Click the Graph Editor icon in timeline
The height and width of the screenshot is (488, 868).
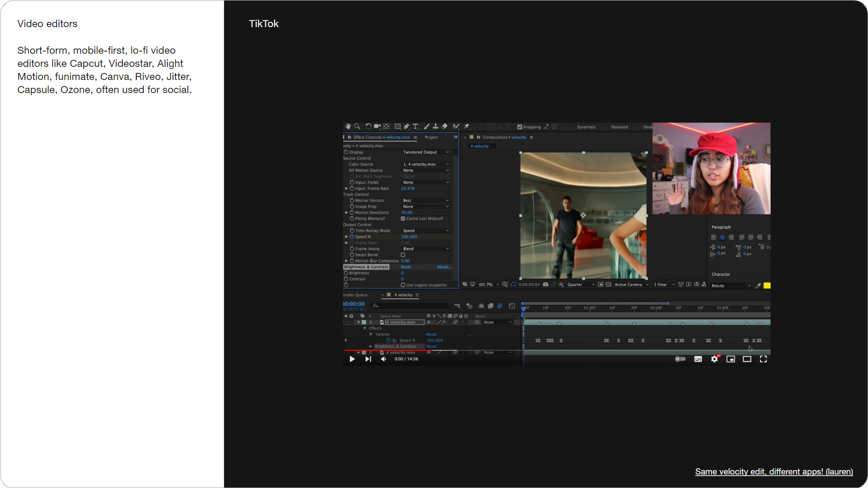512,306
